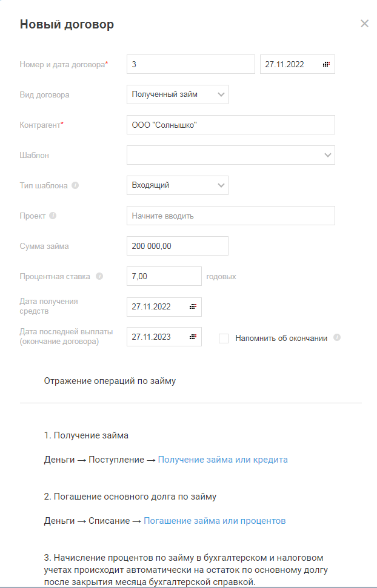This screenshot has height=588, width=377.
Task: Enable Напомнить об окончании checkbox
Action: tap(224, 339)
